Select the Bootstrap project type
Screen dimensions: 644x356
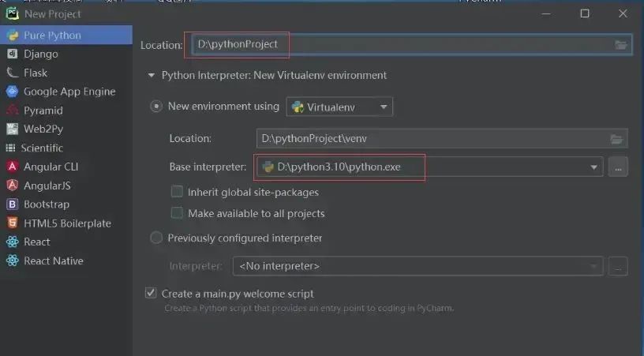click(66, 204)
